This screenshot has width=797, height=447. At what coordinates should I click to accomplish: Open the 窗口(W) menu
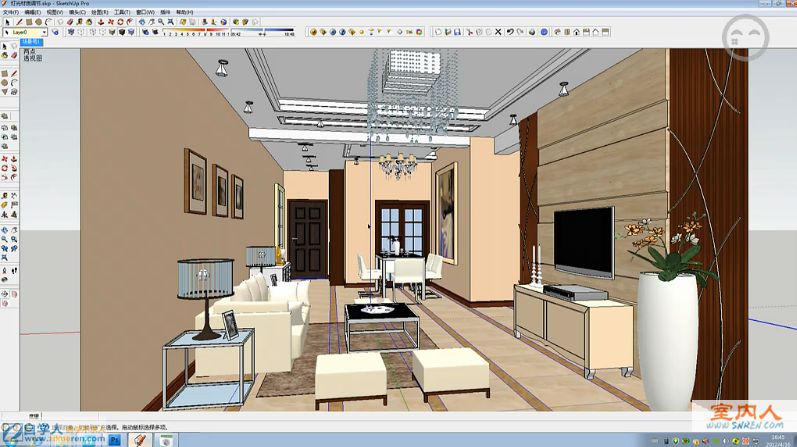pyautogui.click(x=145, y=12)
